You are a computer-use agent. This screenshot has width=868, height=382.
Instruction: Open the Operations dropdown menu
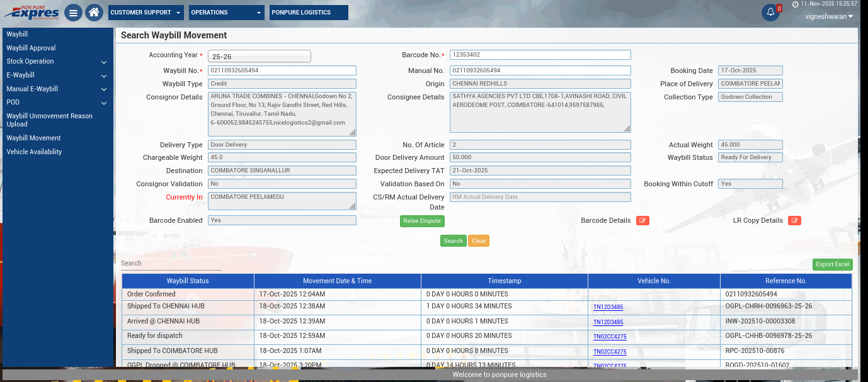tap(227, 13)
